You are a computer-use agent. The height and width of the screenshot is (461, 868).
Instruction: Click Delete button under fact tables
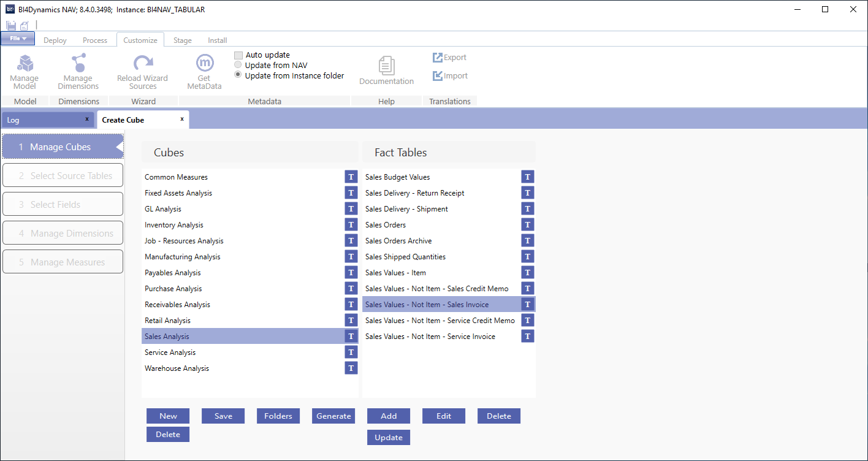[499, 416]
